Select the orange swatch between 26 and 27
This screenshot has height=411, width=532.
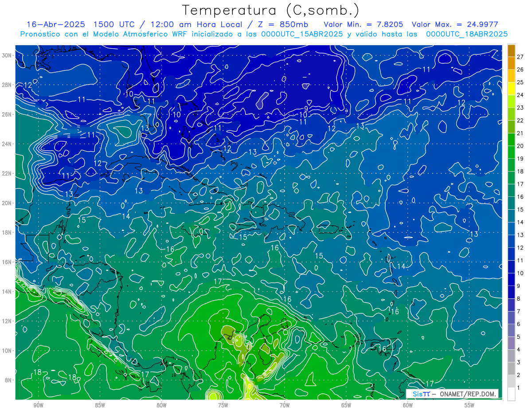click(511, 63)
